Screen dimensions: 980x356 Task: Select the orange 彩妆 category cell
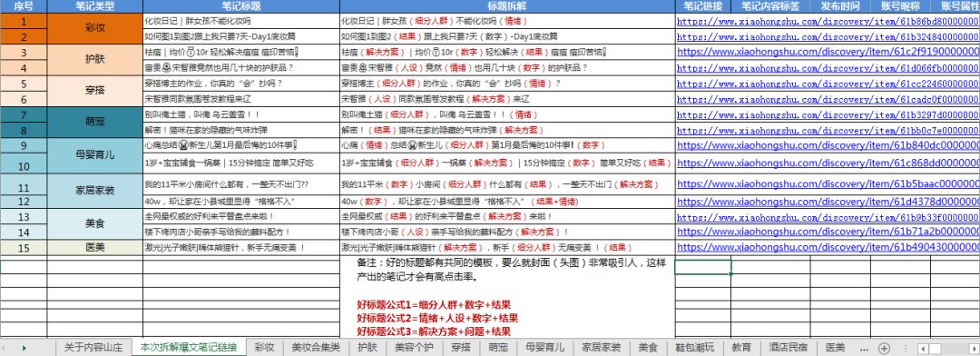pyautogui.click(x=95, y=29)
